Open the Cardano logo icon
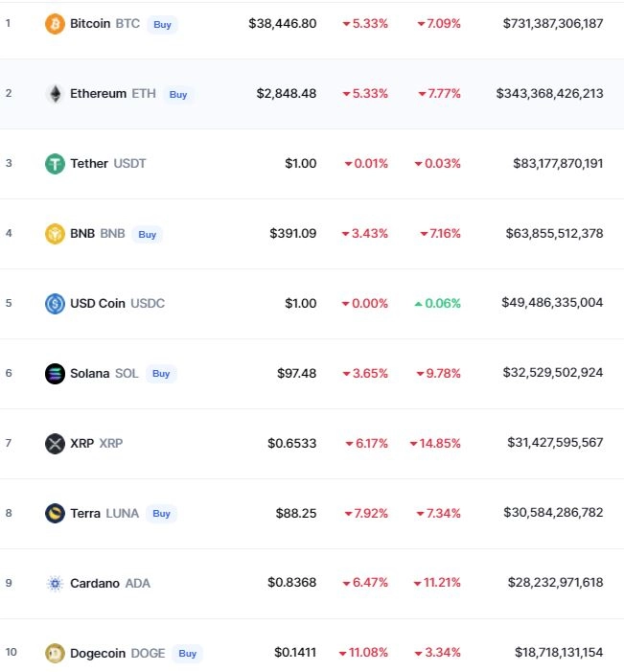Viewport: 624px width, 672px height. click(x=56, y=584)
